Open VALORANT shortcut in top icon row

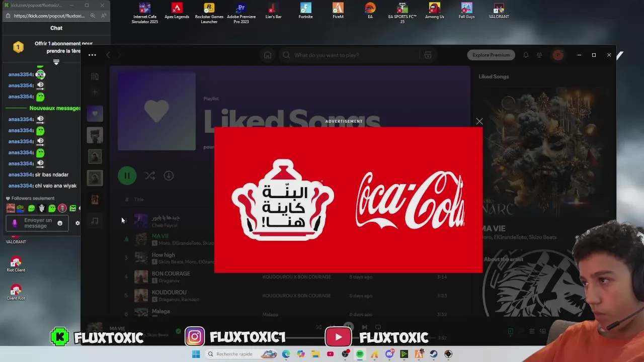pos(499,11)
